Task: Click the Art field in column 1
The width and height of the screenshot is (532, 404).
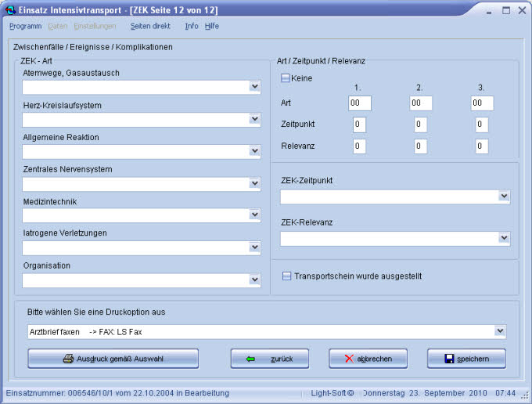Action: (x=360, y=103)
